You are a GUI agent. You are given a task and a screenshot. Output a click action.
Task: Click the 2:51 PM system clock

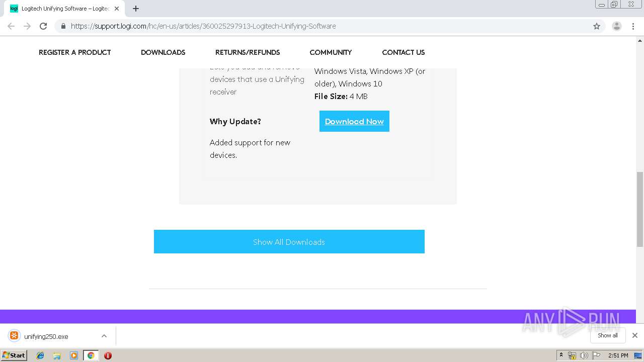(618, 355)
